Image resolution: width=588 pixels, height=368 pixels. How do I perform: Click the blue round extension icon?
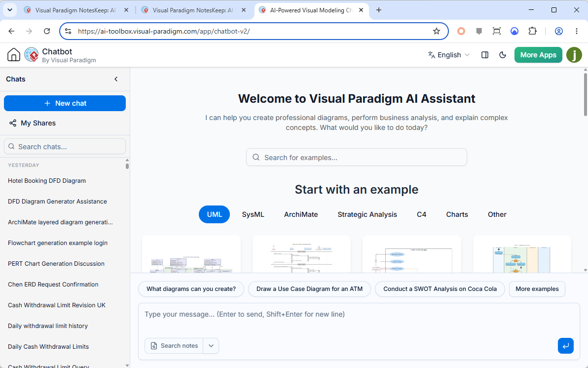(514, 31)
